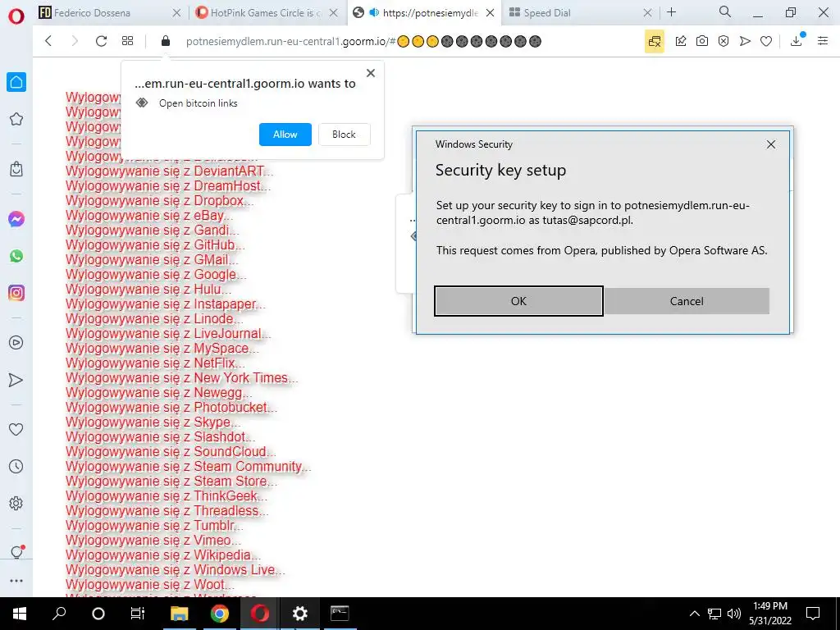Go back to previous page
This screenshot has width=840, height=630.
(48, 41)
